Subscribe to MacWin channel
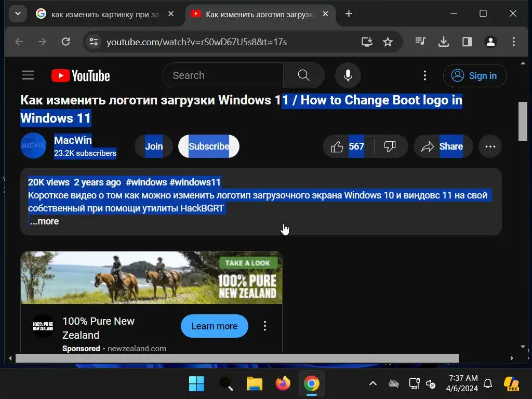Viewport: 532px width, 399px height. coord(209,146)
